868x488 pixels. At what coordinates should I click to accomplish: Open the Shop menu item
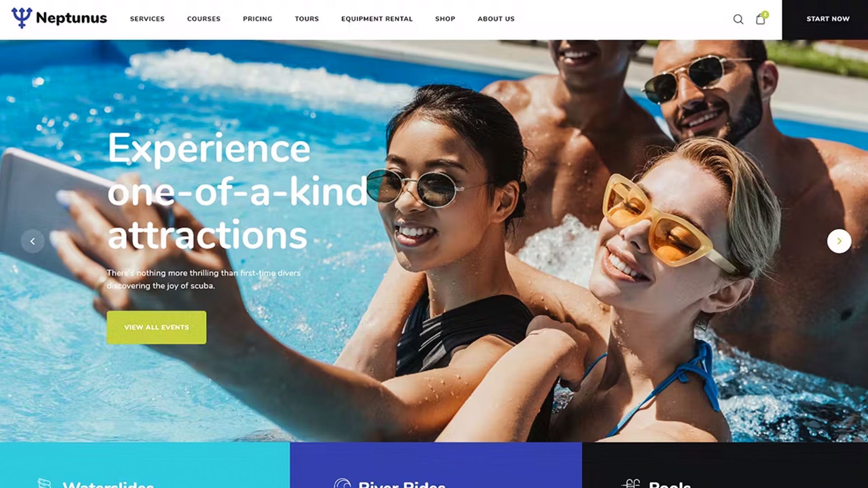click(445, 19)
